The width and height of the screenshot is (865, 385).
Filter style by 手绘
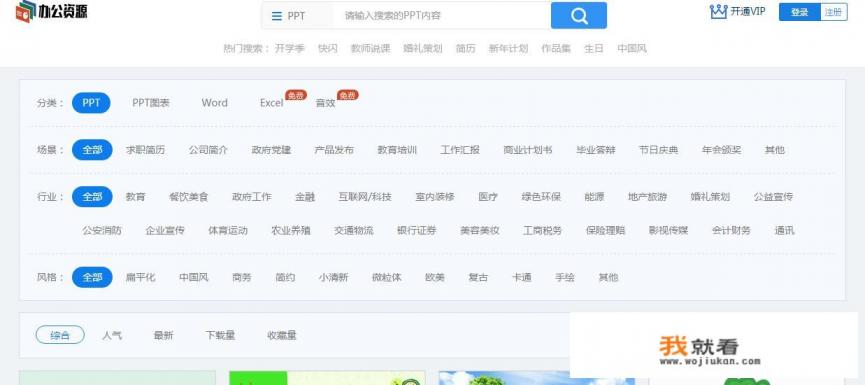pyautogui.click(x=565, y=277)
